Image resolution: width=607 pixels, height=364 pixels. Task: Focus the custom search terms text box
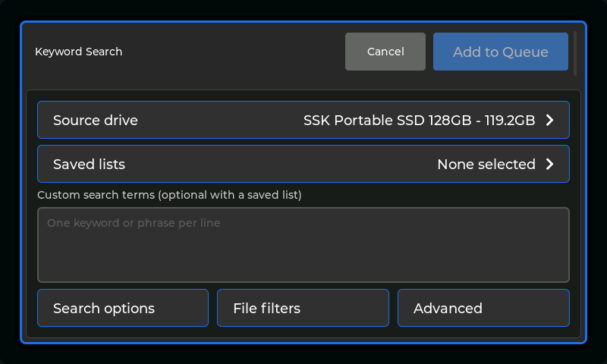(x=303, y=245)
